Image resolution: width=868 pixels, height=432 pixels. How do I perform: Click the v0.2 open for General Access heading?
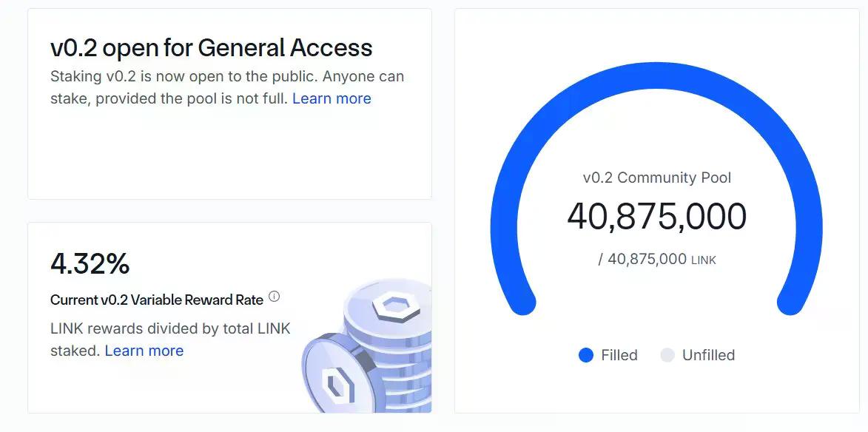coord(211,47)
